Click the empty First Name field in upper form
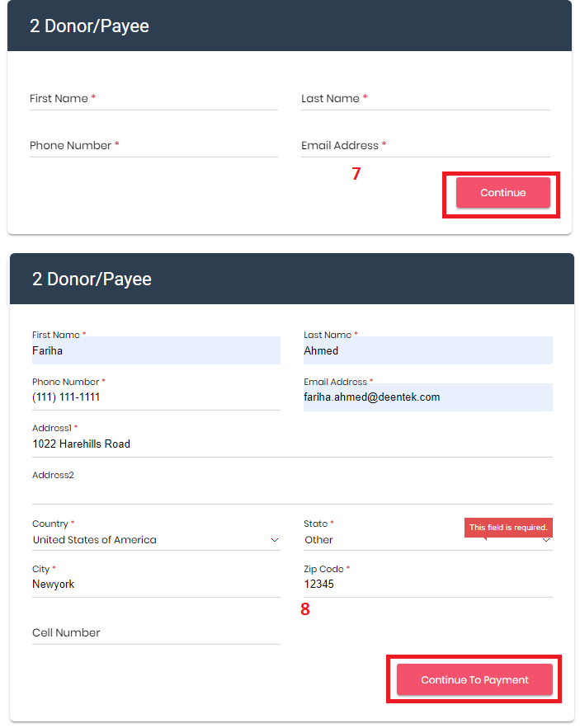 pyautogui.click(x=153, y=99)
